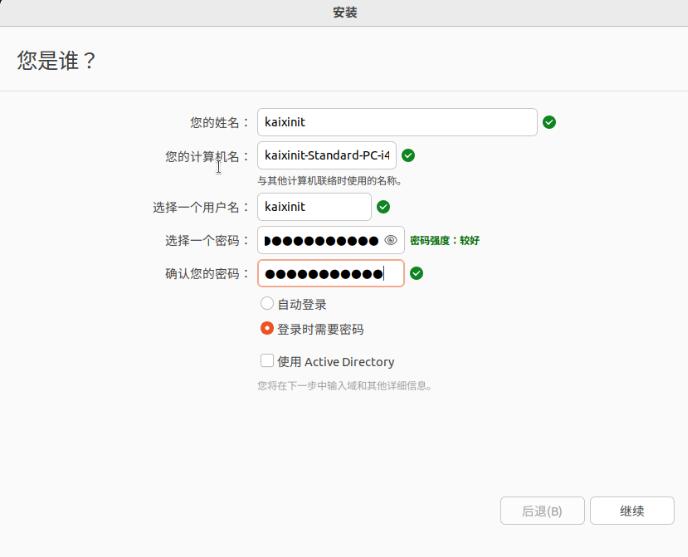Click green checkmark beside the name field

(549, 122)
